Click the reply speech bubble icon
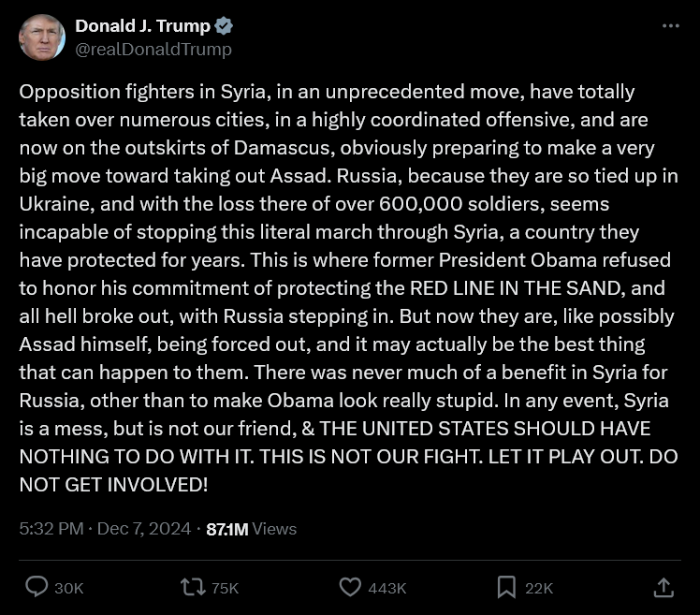The image size is (700, 615). tap(36, 587)
